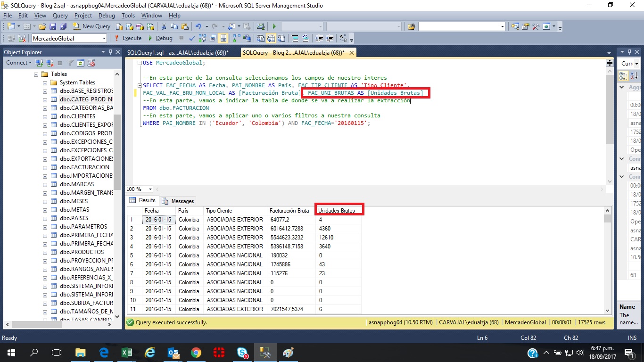Parse the query with the checkmark icon
Image resolution: width=644 pixels, height=362 pixels.
[192, 38]
